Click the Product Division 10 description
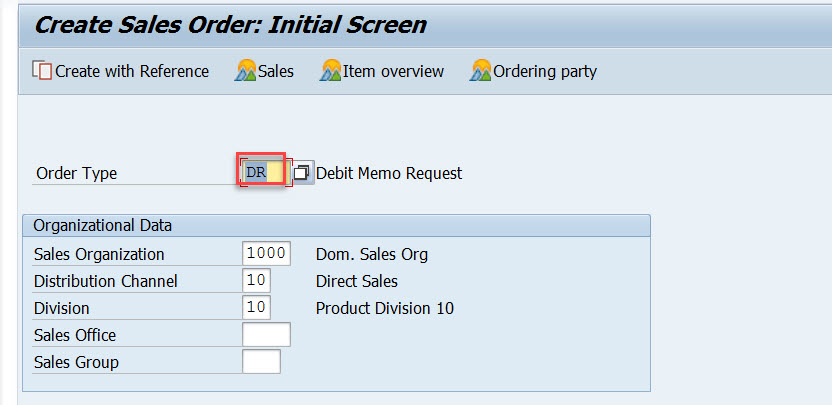Viewport: 832px width, 405px height. point(384,308)
